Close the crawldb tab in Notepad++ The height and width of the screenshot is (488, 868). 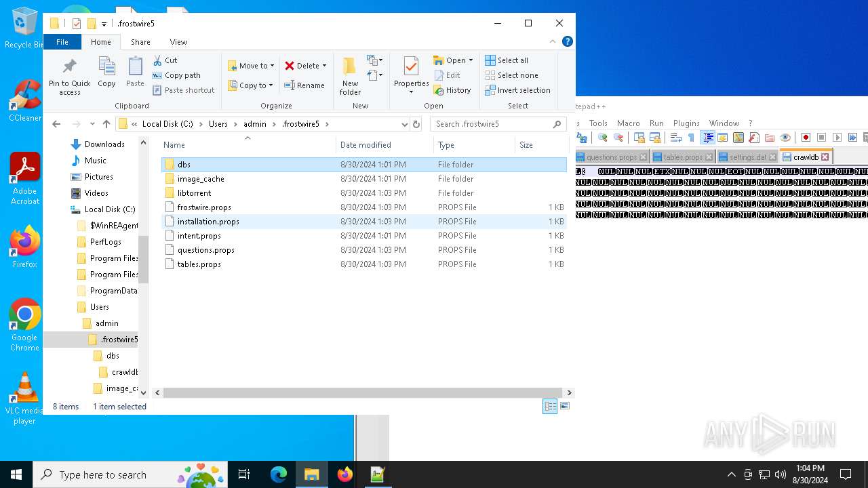click(x=825, y=157)
